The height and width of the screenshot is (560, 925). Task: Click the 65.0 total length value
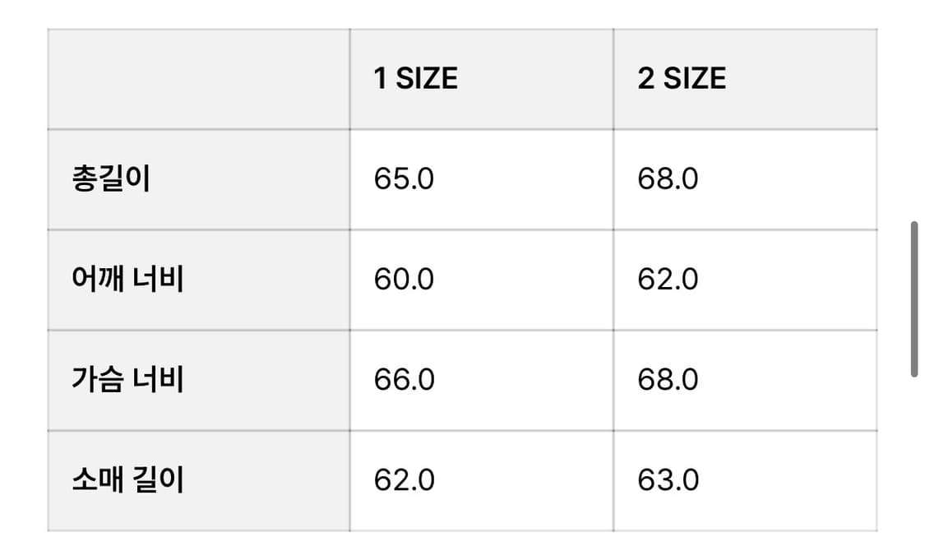(x=404, y=179)
